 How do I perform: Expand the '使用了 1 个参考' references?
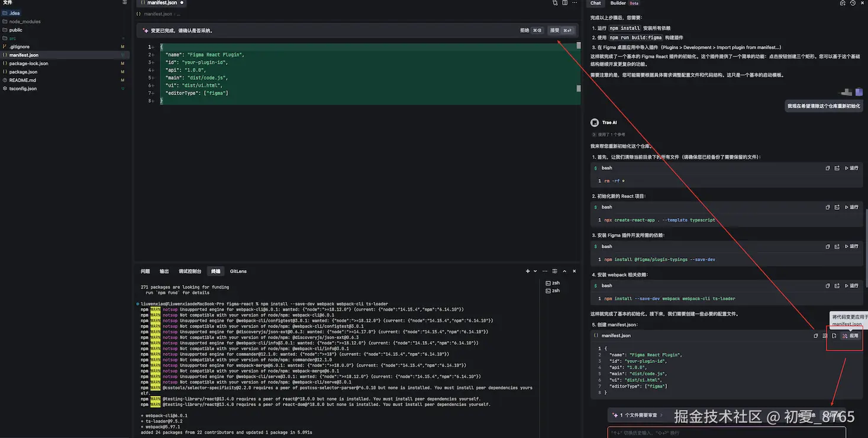[x=608, y=135]
